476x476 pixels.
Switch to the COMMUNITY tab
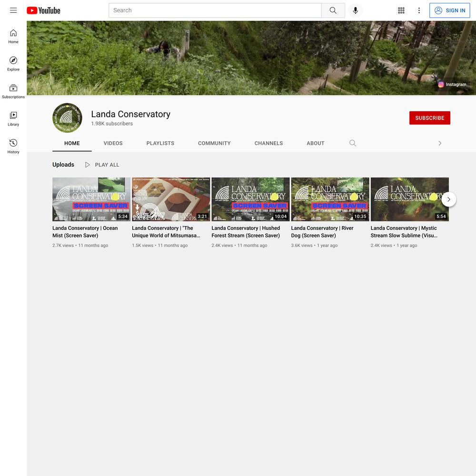pyautogui.click(x=214, y=143)
